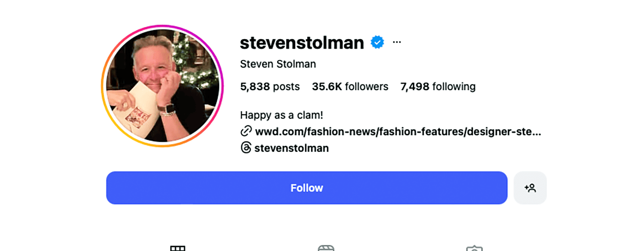Open Steven Stolman's profile picture

tap(163, 86)
